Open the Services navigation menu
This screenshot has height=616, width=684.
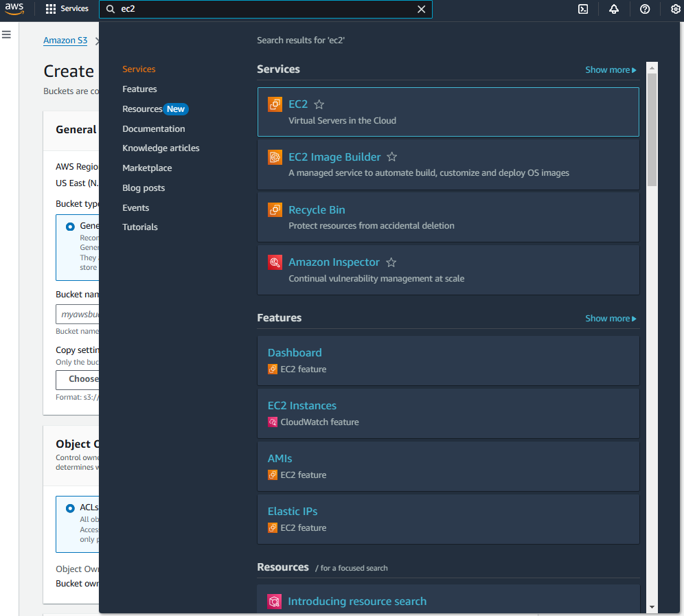[67, 9]
